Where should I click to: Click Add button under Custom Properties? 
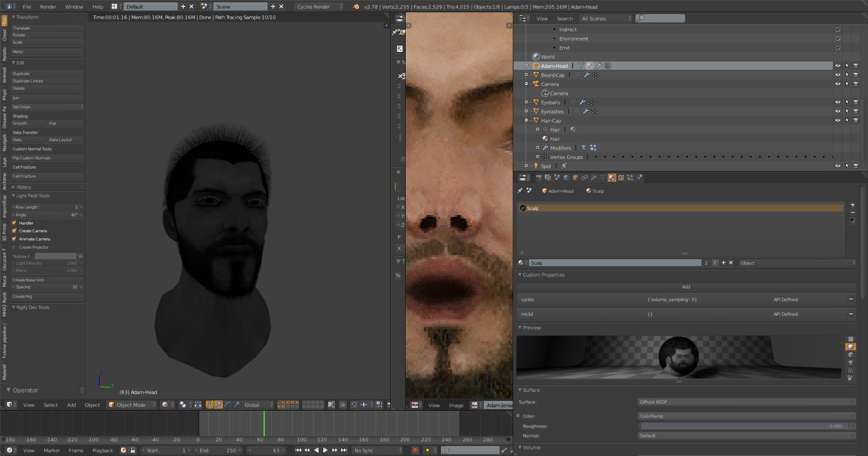(x=686, y=287)
